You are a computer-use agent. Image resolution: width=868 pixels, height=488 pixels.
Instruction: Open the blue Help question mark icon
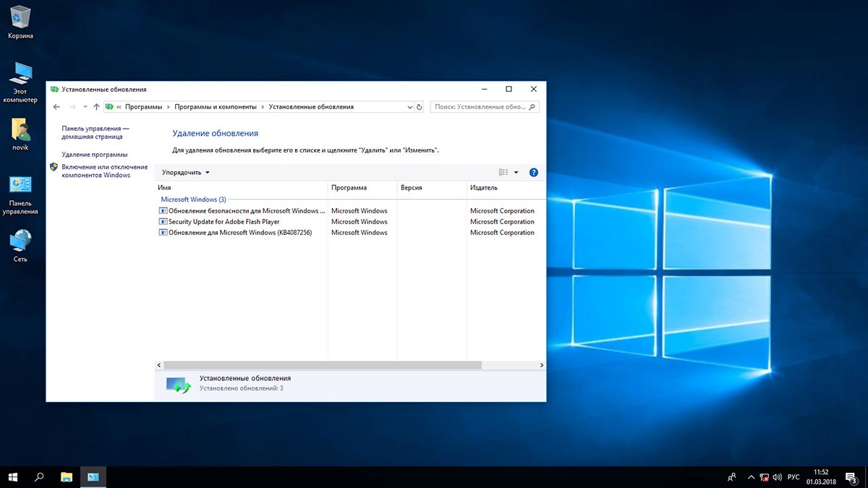tap(534, 173)
